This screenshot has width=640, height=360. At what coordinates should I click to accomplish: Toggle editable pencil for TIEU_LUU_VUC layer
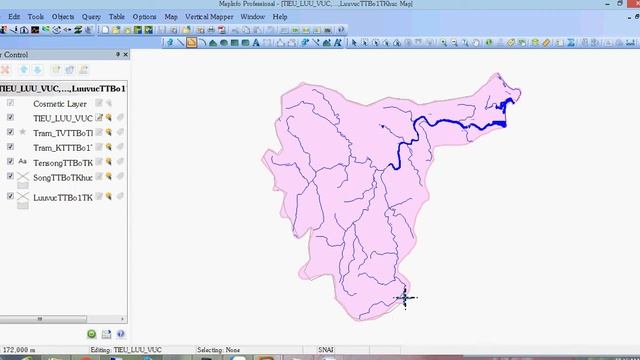99,118
